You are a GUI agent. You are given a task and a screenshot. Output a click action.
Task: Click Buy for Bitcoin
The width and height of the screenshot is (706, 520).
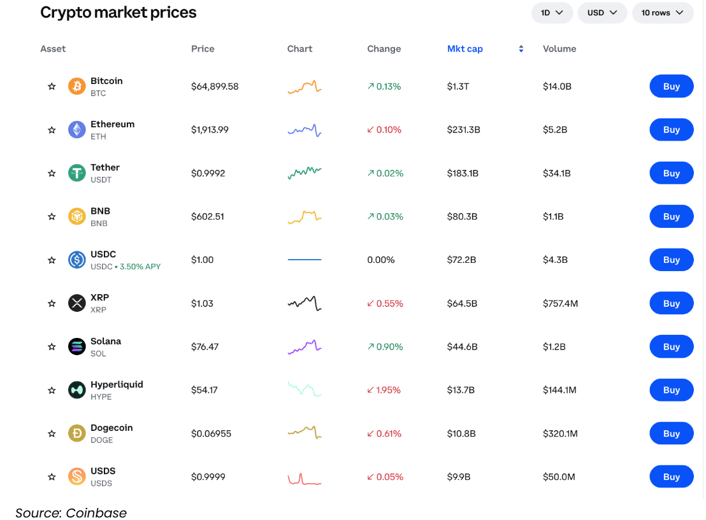671,86
